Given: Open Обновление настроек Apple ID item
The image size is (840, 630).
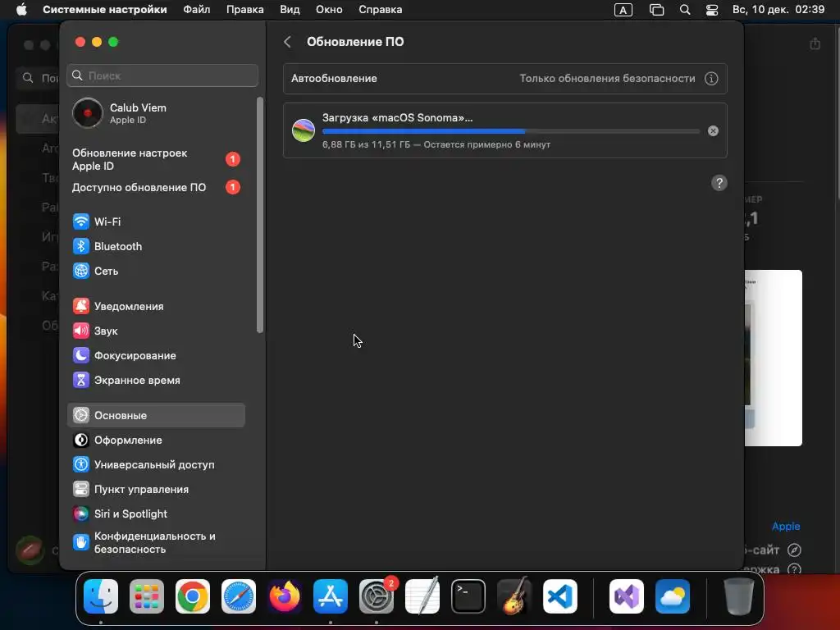Looking at the screenshot, I should pyautogui.click(x=156, y=160).
